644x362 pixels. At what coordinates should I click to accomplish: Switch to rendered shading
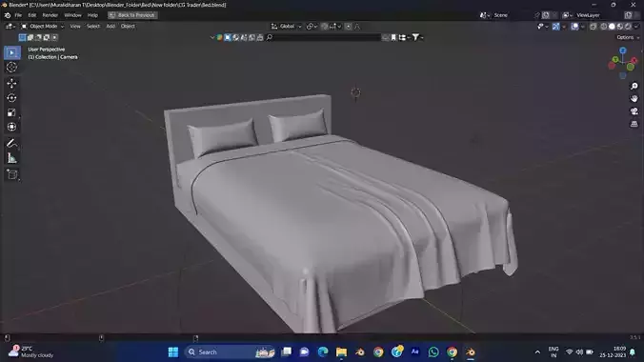pyautogui.click(x=628, y=27)
